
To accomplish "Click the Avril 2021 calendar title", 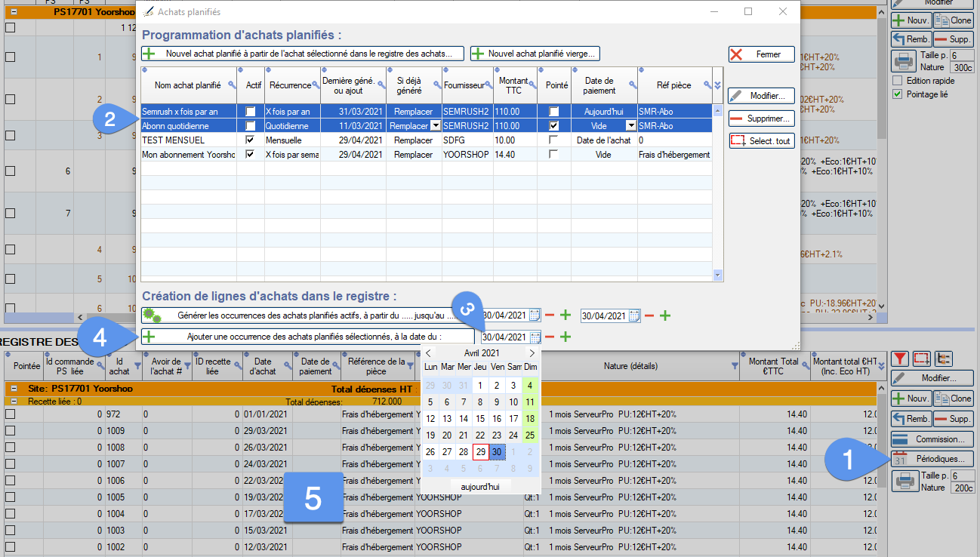I will [x=482, y=353].
